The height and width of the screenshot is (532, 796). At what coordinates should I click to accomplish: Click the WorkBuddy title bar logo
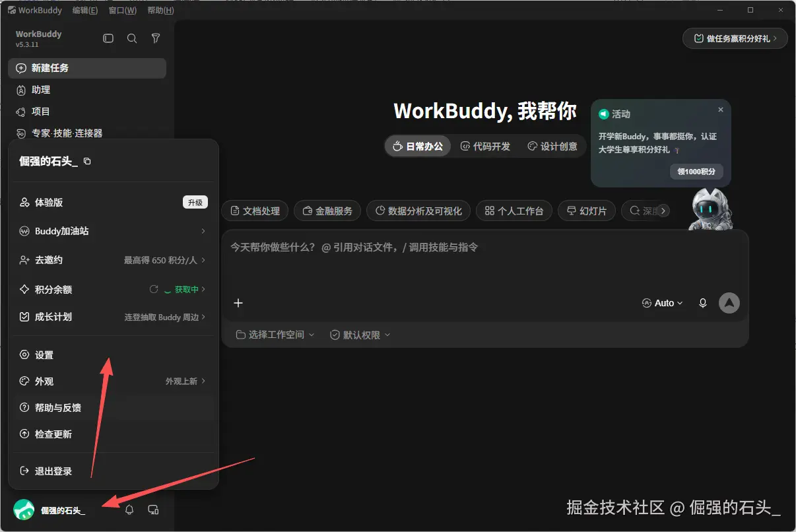tap(12, 11)
